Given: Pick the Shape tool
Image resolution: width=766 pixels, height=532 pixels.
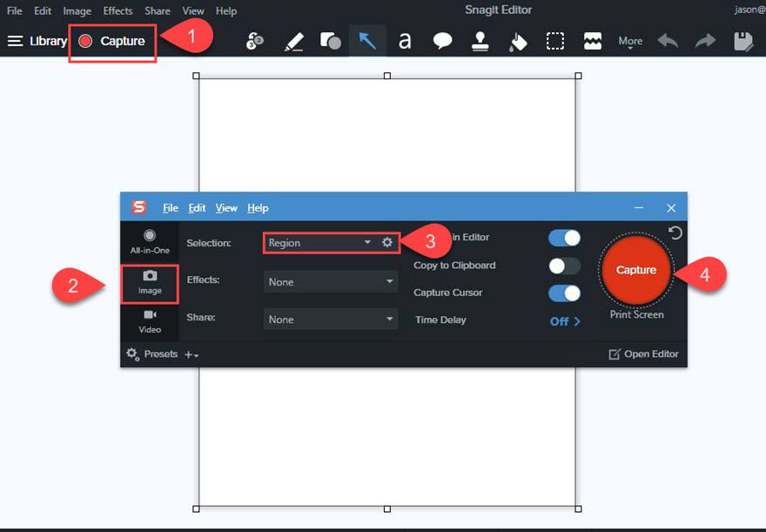Looking at the screenshot, I should coord(330,40).
